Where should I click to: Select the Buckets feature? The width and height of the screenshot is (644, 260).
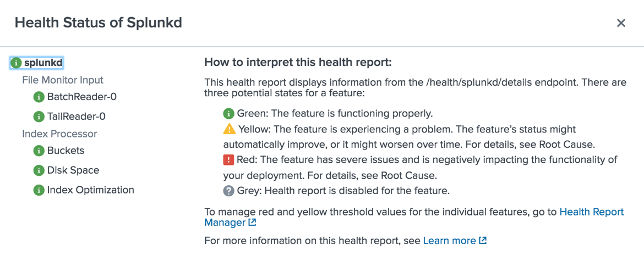(x=66, y=151)
